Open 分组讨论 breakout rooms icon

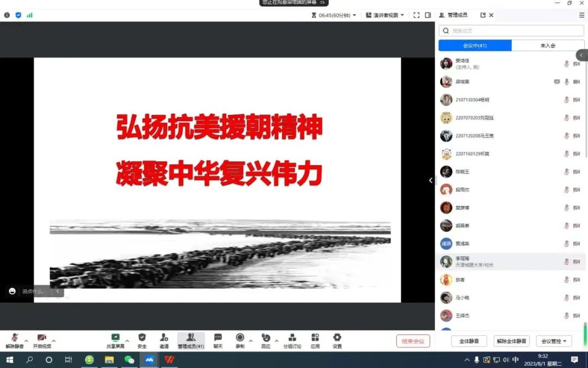[x=292, y=338]
